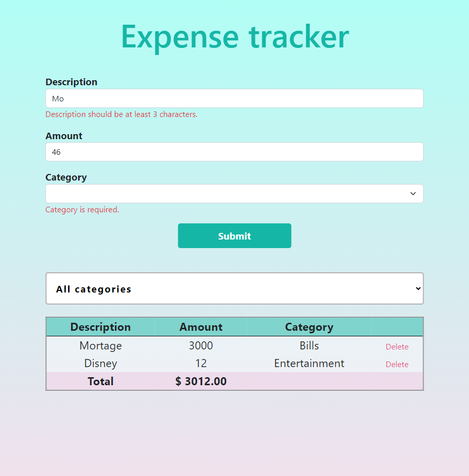Click the 'Category is required' error message
Screen dimensions: 469x476
[82, 210]
